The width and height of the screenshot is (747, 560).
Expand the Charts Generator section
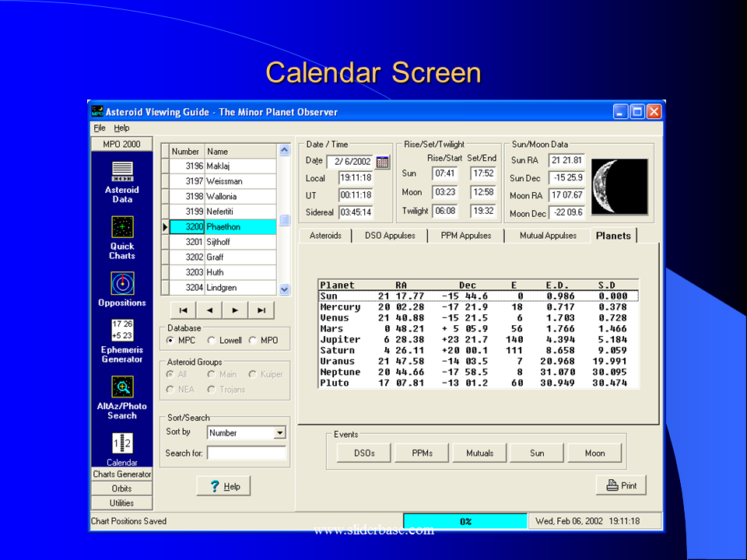tap(122, 474)
